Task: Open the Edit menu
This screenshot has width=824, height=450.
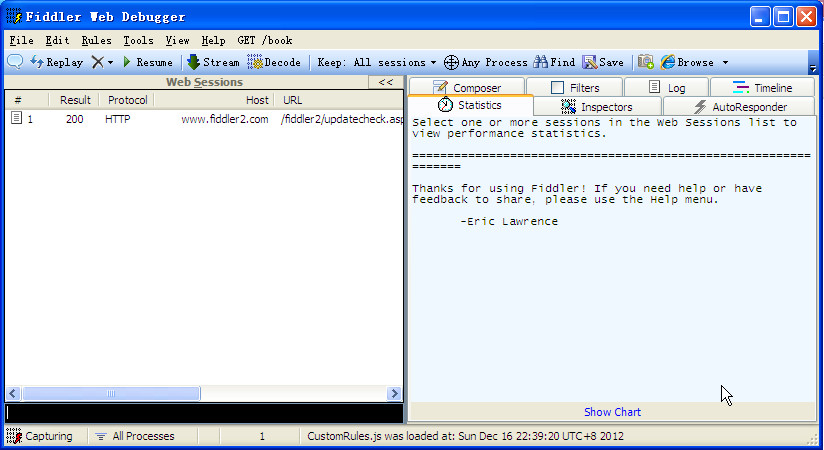Action: pos(57,40)
